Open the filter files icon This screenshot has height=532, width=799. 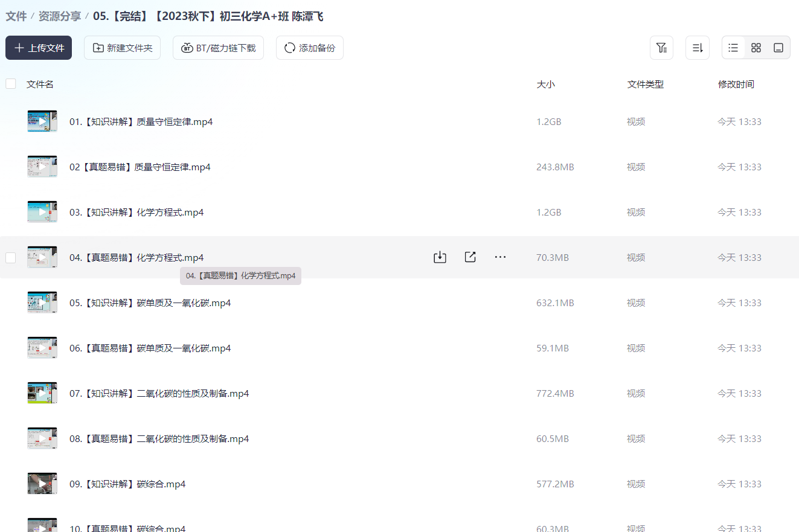pyautogui.click(x=661, y=48)
